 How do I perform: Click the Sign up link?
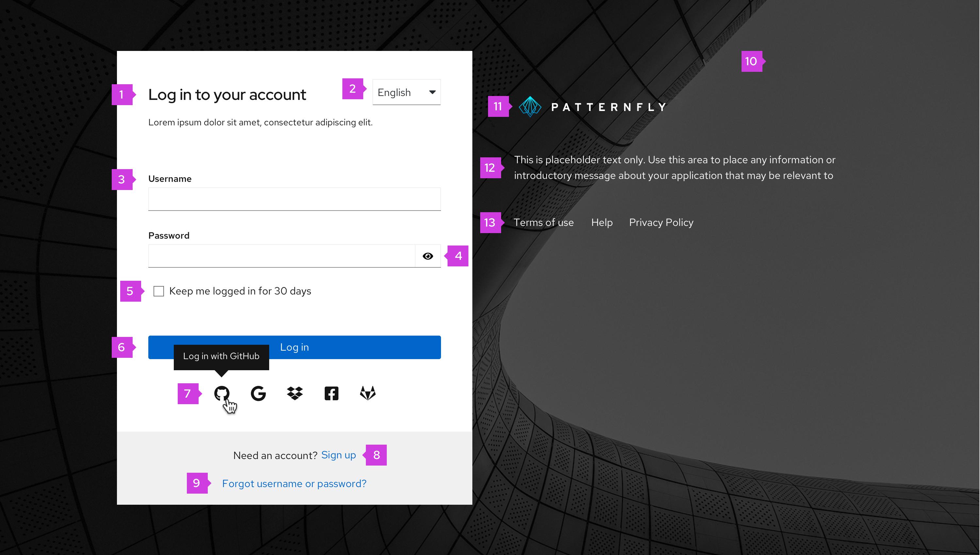click(339, 455)
